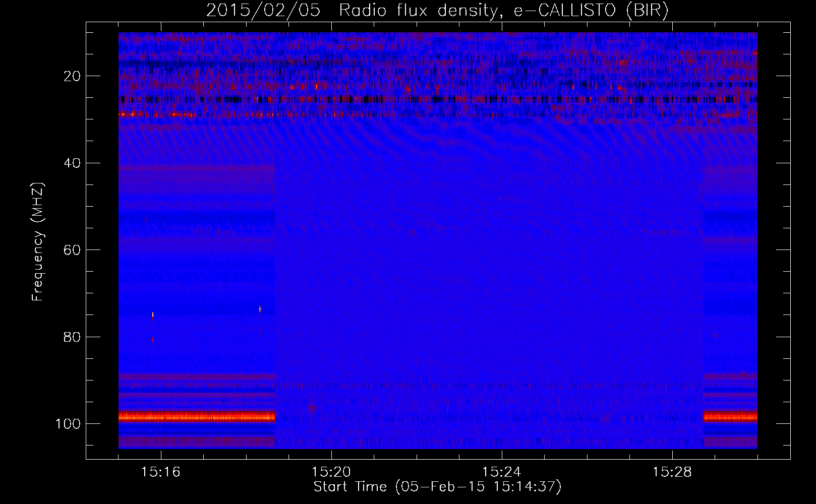The width and height of the screenshot is (816, 504).
Task: Click the 15:24 time tick label
Action: [502, 472]
